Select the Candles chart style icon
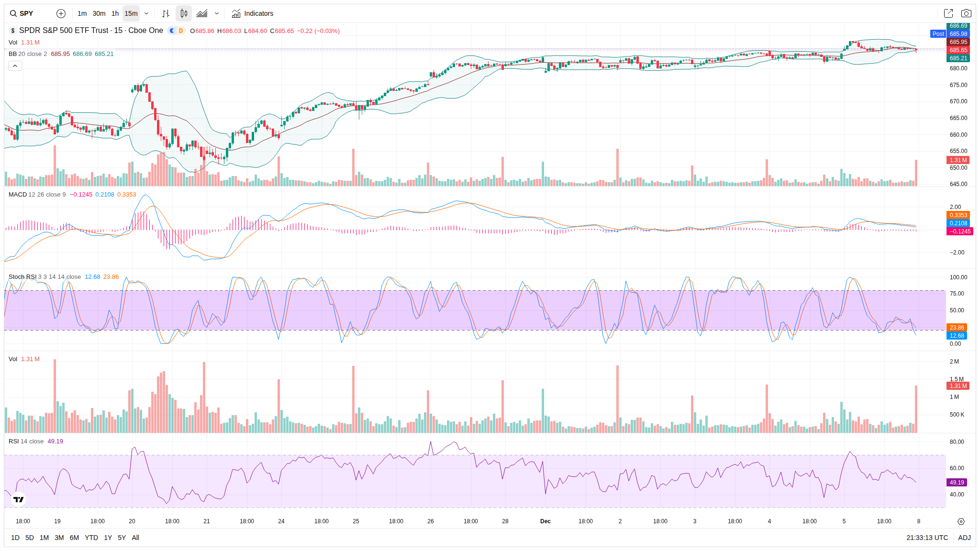Viewport: 980px width, 551px height. click(184, 13)
